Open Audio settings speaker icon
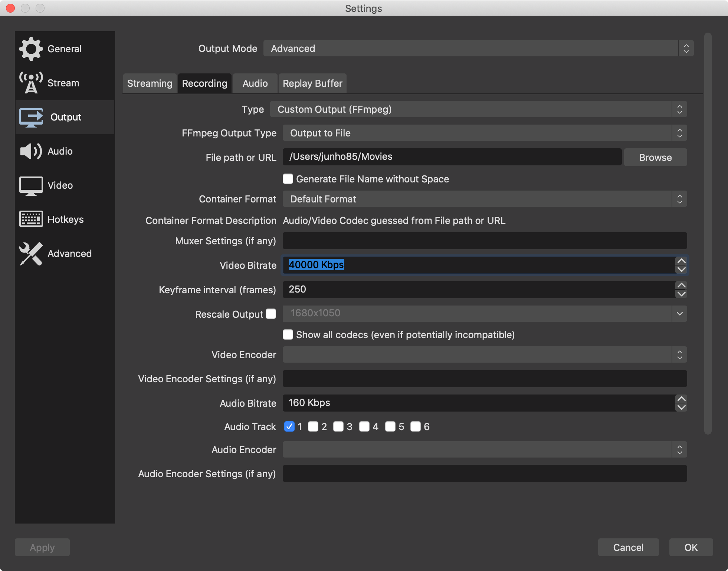Viewport: 728px width, 571px height. coord(31,151)
